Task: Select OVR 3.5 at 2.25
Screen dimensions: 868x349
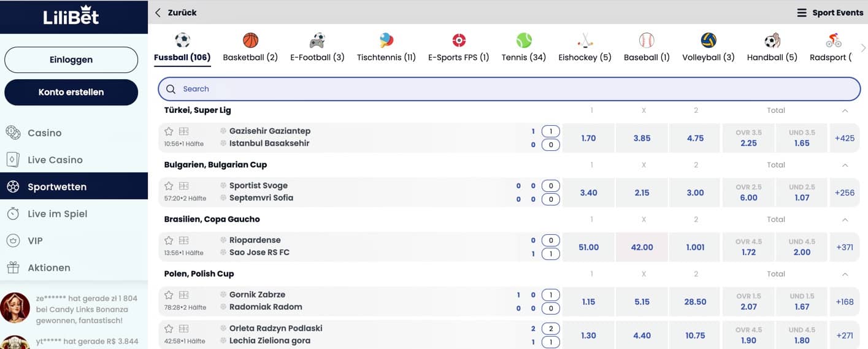Action: 748,138
